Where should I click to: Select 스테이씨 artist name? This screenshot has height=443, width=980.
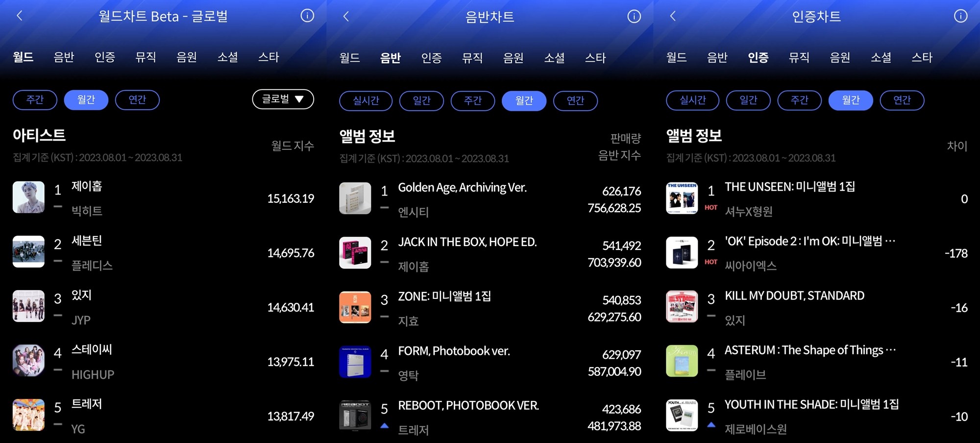92,349
